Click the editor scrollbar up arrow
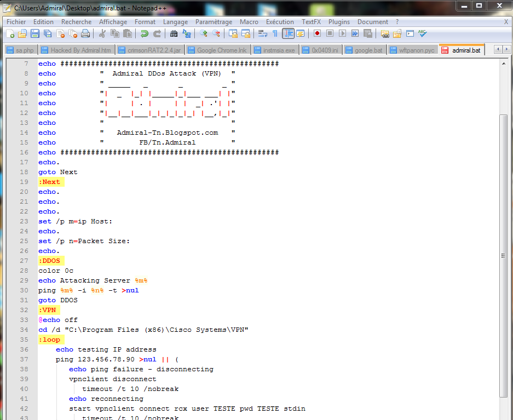 pos(504,64)
